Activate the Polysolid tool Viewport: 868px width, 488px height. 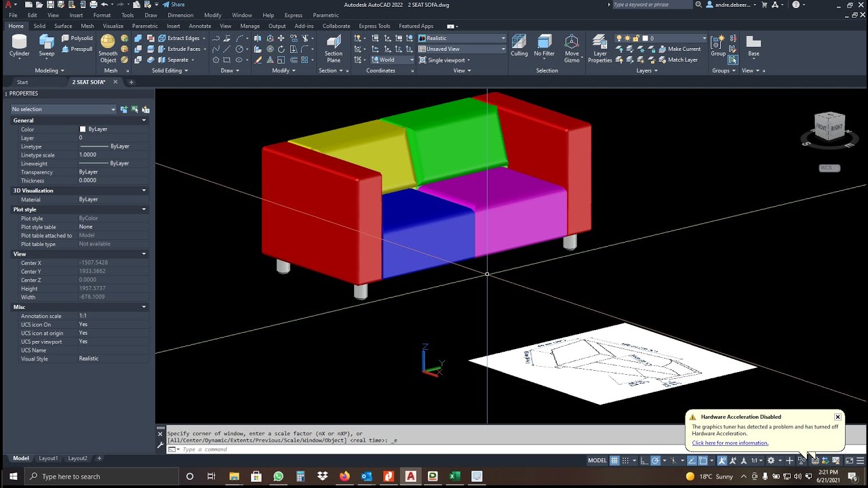[77, 39]
